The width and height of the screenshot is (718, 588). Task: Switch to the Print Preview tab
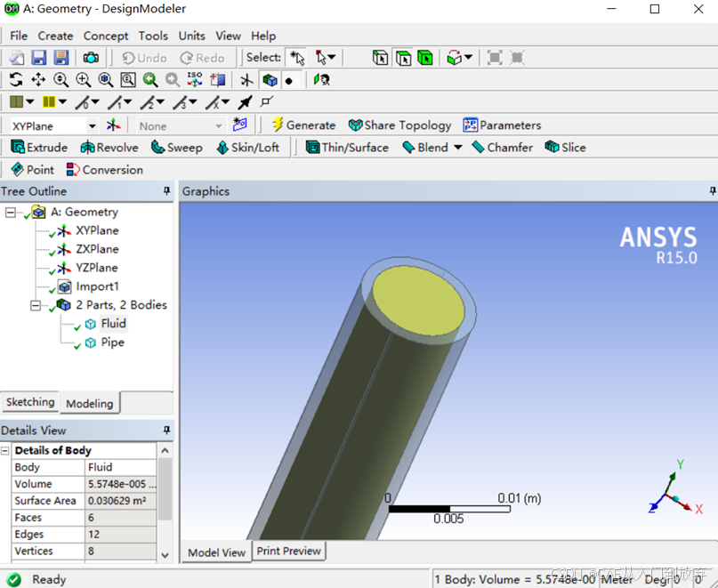pos(289,551)
